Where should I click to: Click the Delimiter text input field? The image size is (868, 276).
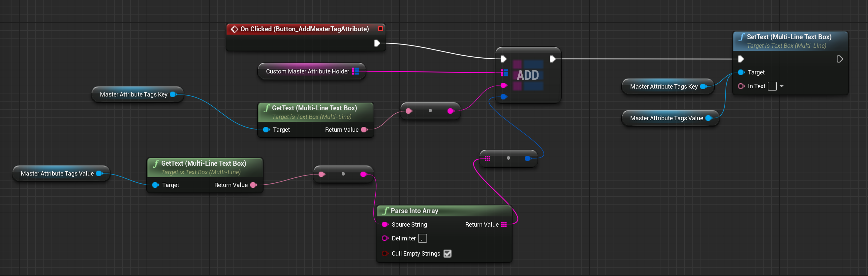(x=422, y=238)
